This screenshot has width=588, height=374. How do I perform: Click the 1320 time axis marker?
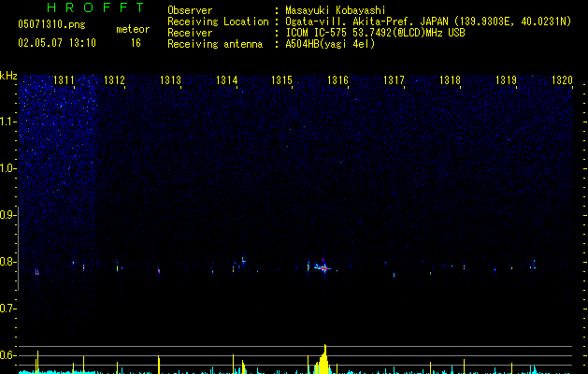[562, 79]
